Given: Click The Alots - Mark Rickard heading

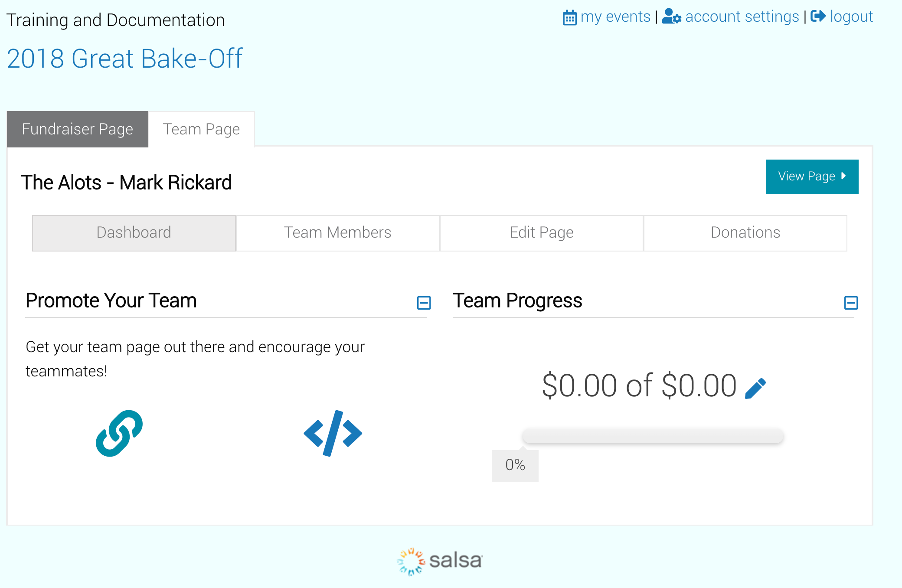Looking at the screenshot, I should pyautogui.click(x=126, y=182).
